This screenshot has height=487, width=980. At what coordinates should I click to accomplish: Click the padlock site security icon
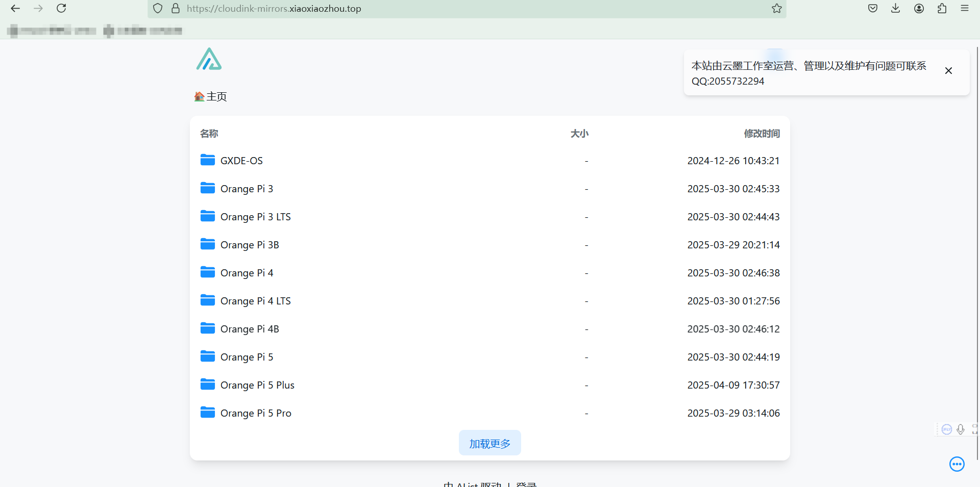point(176,8)
